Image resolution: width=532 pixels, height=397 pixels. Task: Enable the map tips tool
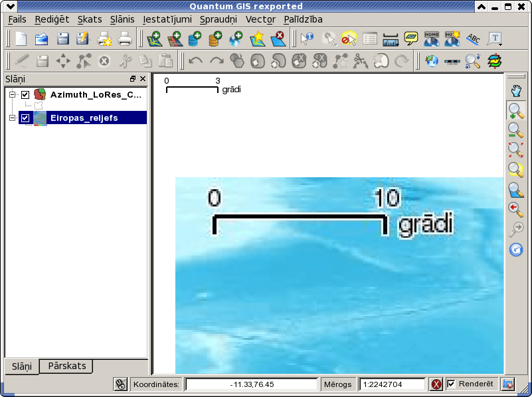(411, 39)
